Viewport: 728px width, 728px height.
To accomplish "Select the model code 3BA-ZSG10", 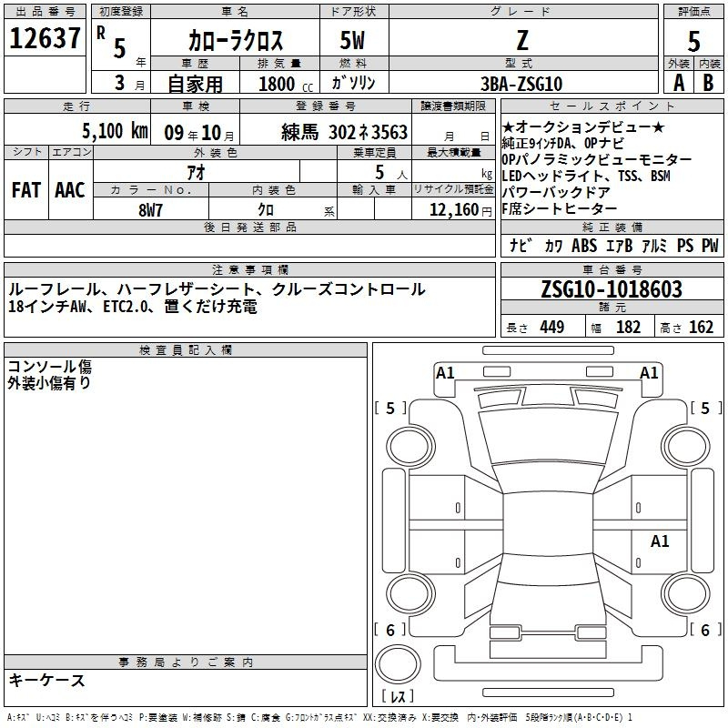I will point(521,83).
